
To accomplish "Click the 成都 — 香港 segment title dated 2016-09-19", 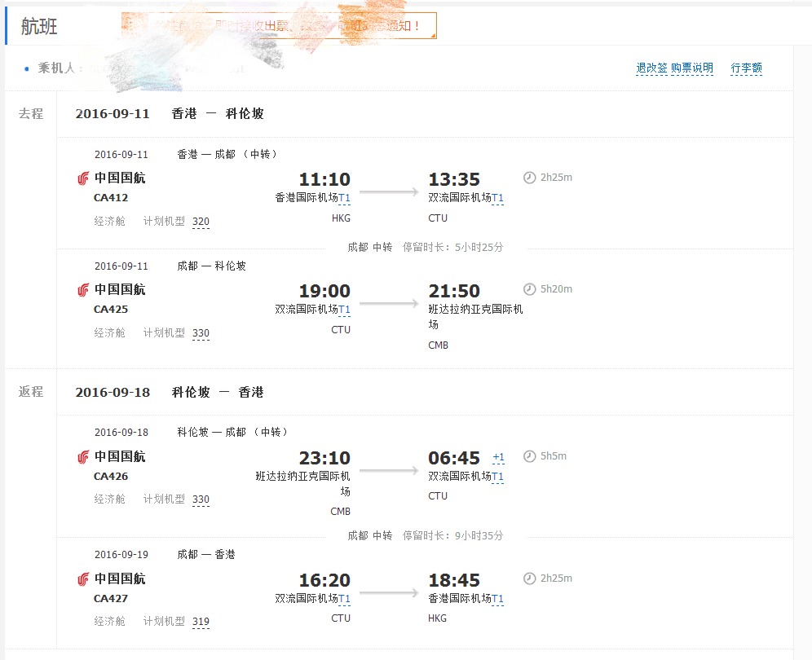I will pyautogui.click(x=206, y=554).
